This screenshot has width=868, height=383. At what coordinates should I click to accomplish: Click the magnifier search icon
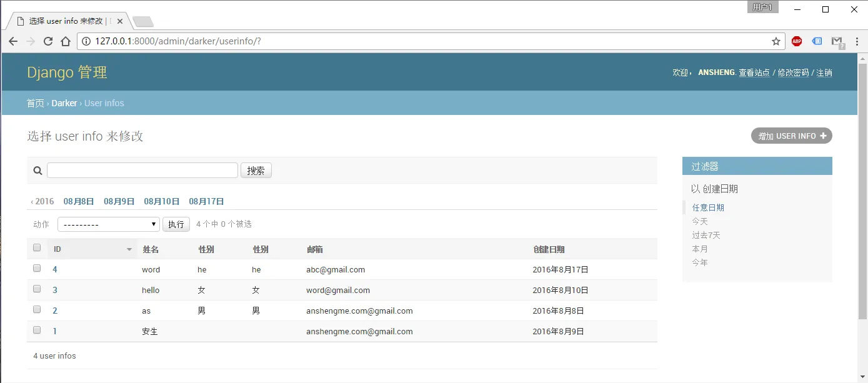pyautogui.click(x=37, y=171)
